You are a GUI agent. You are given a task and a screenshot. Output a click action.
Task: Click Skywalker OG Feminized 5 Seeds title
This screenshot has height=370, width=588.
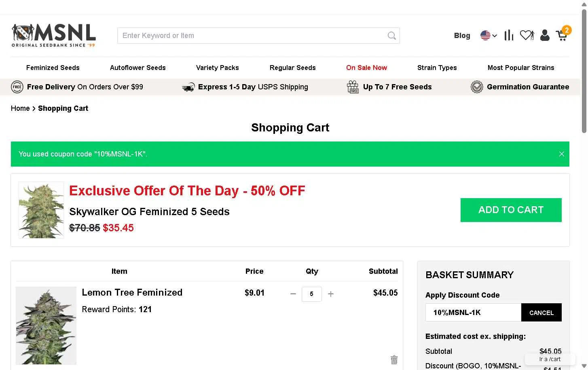149,211
